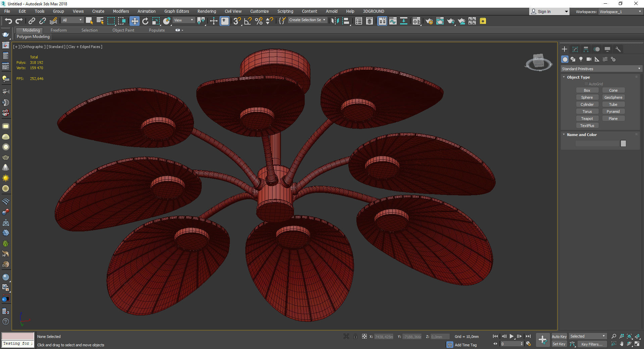Open the Arnold menu
644x349 pixels.
332,11
